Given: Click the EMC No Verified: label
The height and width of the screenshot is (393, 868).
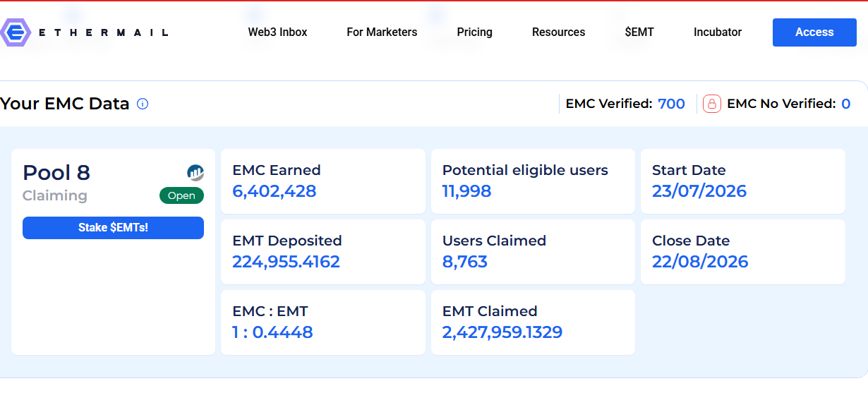Looking at the screenshot, I should click(x=781, y=104).
